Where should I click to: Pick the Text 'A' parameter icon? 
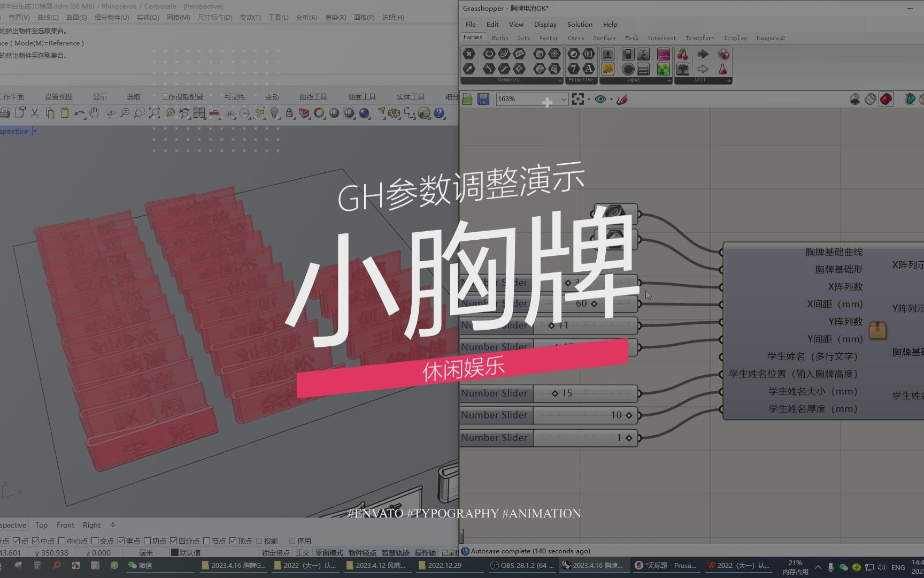click(x=588, y=69)
